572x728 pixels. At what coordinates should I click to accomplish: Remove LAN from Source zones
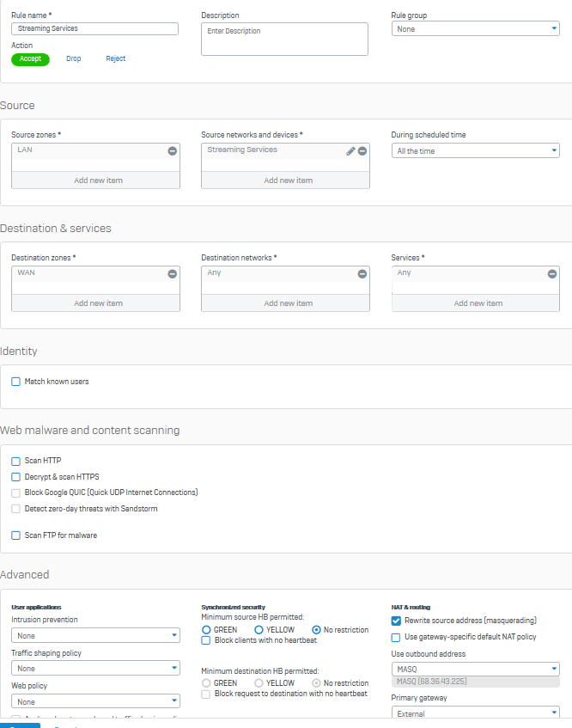click(173, 151)
